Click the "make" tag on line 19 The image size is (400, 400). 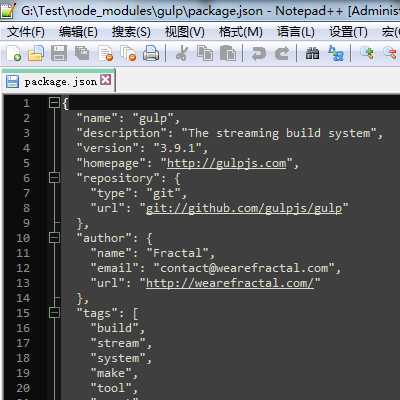tap(111, 373)
